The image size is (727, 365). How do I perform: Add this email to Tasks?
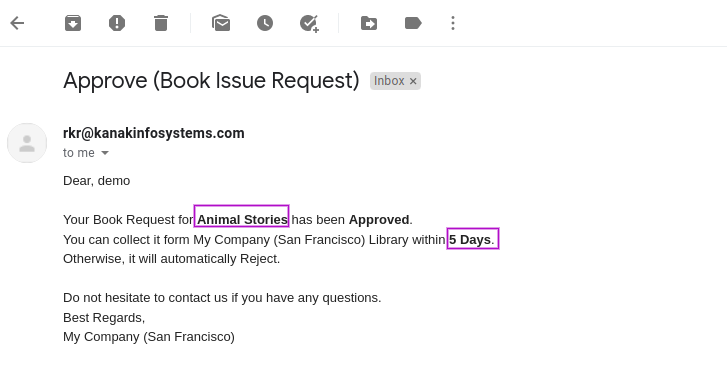click(x=309, y=23)
